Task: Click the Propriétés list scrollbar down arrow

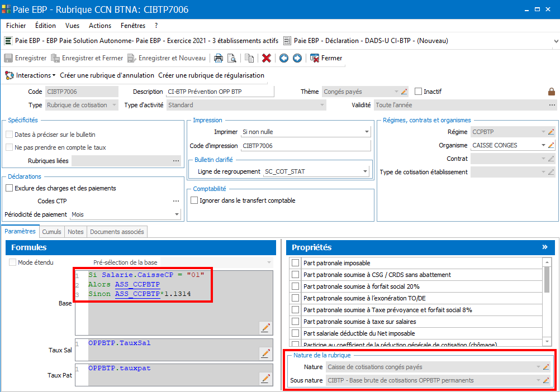Action: pos(547,342)
